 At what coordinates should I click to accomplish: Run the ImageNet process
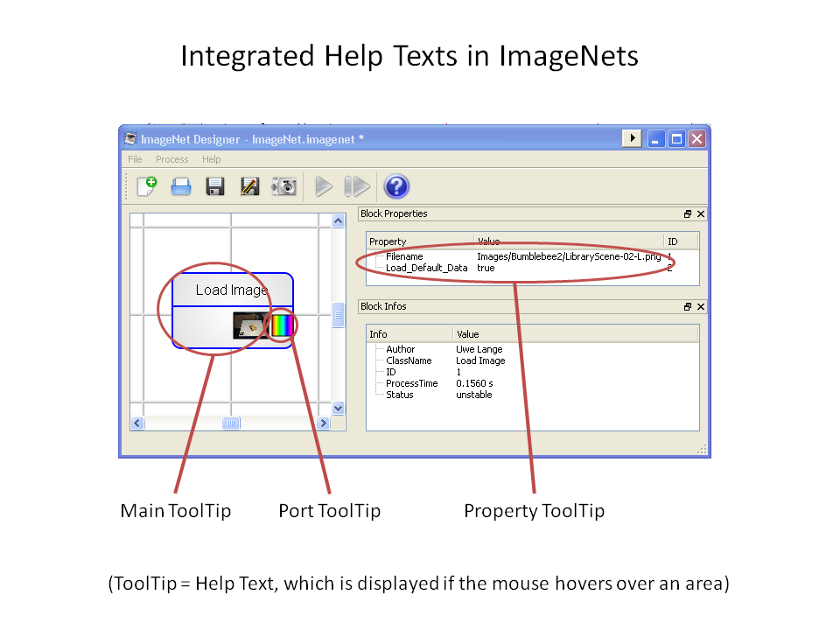tap(323, 185)
